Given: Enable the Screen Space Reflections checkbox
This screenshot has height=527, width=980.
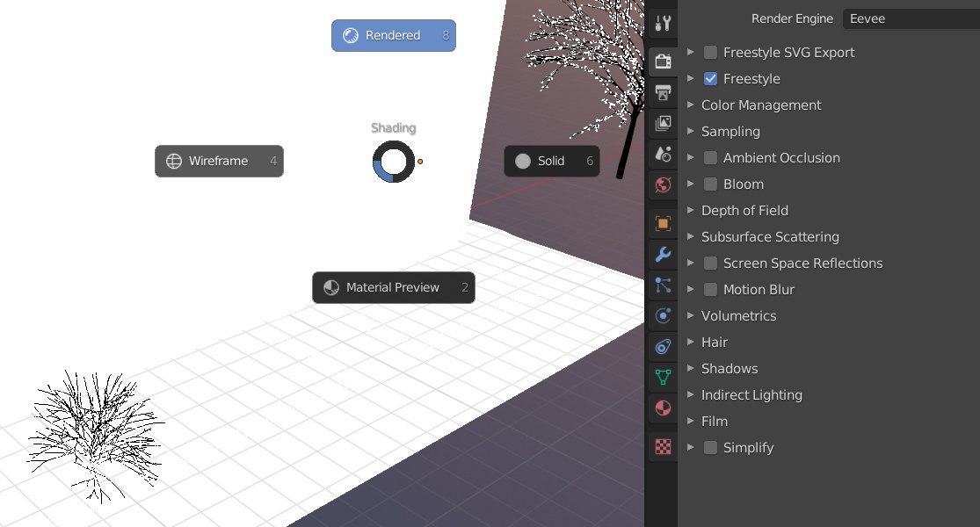Looking at the screenshot, I should 711,263.
